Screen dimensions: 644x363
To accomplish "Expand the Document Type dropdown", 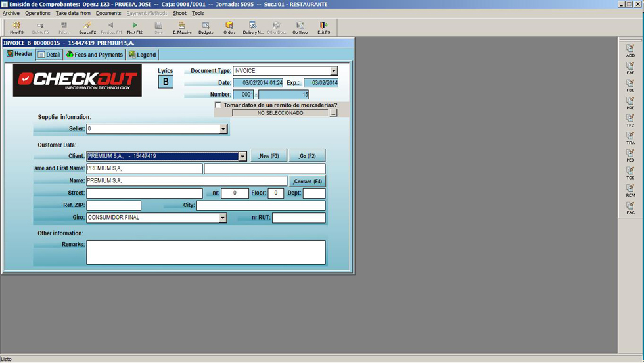I will (x=333, y=71).
